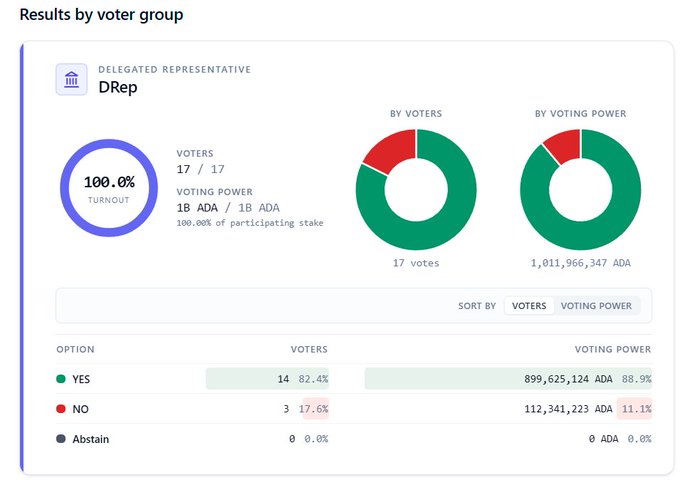Click the YES option label
Viewport: 680px width, 480px height.
(81, 379)
